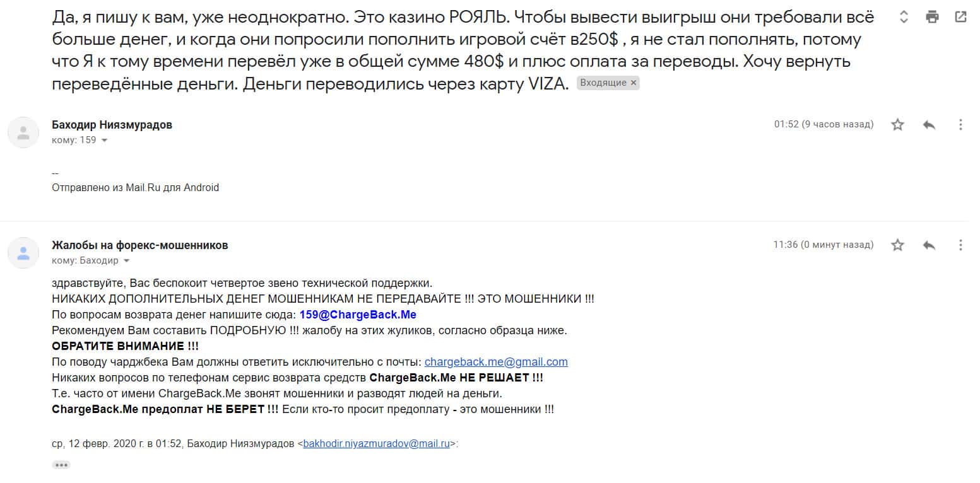Screen dimensions: 980x483
Task: Click the Жалобы на форекс-мошенников sender avatar
Action: [23, 253]
